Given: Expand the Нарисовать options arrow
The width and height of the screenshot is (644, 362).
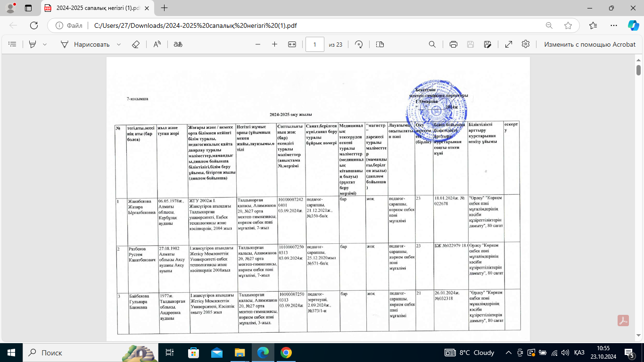Looking at the screenshot, I should point(119,44).
